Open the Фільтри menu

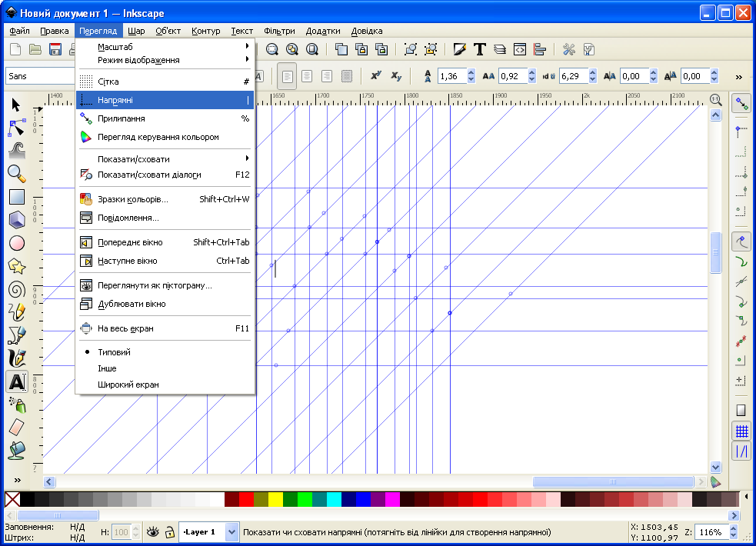[x=279, y=31]
